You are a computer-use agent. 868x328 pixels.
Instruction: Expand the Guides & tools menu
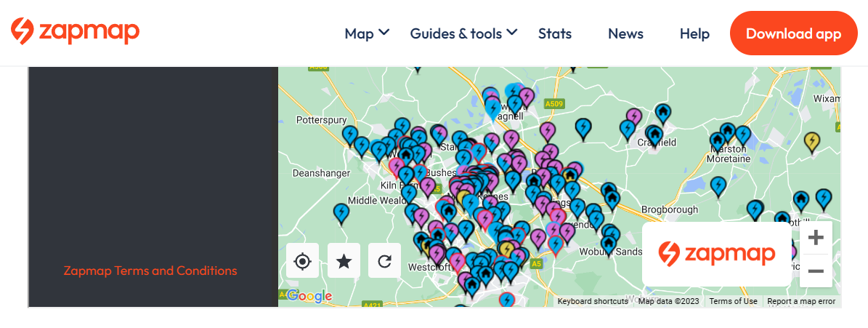point(463,33)
